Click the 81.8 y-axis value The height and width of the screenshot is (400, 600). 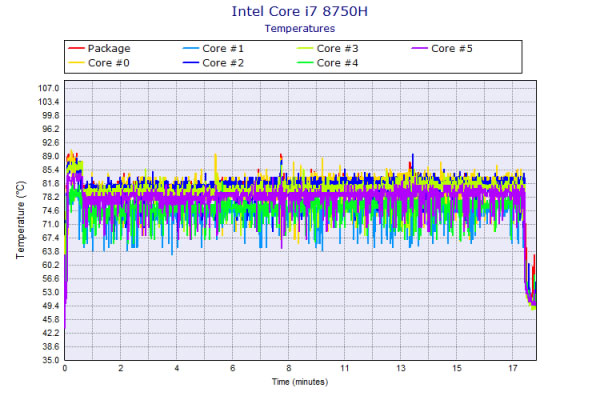pyautogui.click(x=50, y=183)
